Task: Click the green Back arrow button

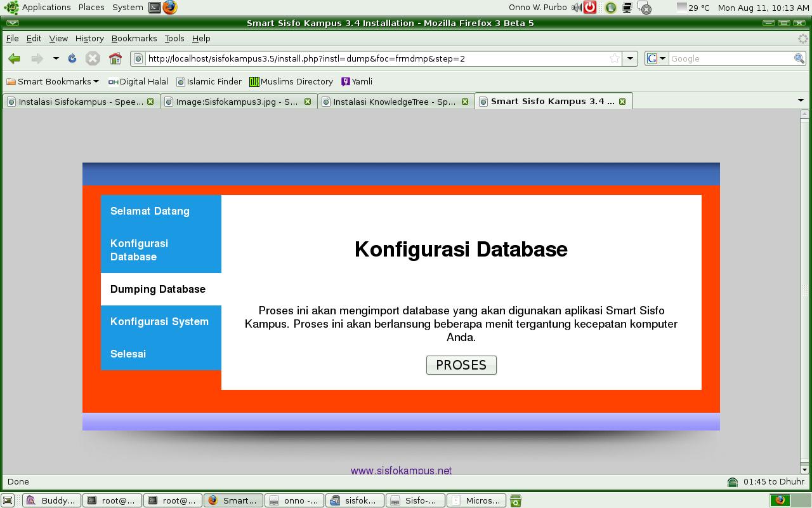Action: coord(14,58)
